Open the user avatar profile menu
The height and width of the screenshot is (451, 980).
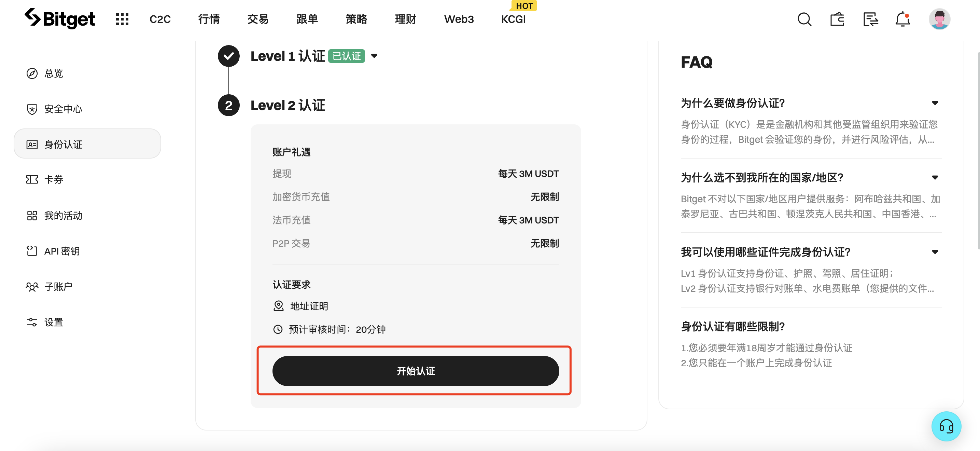pos(939,19)
